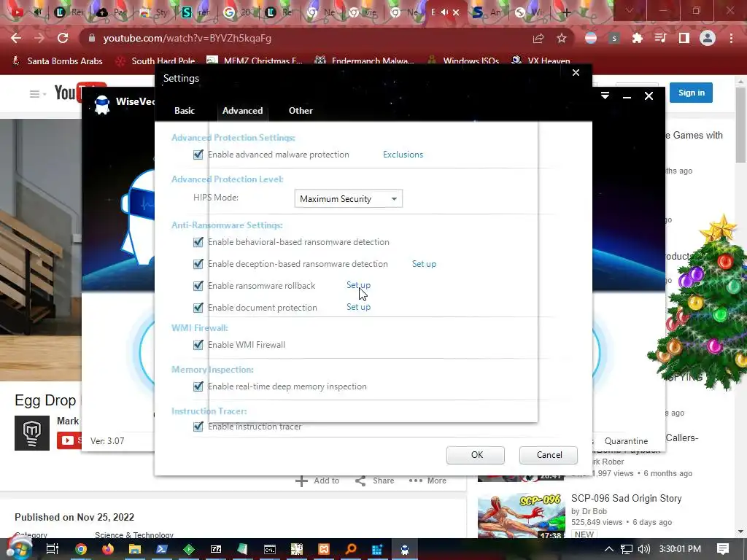The width and height of the screenshot is (747, 560).
Task: Open the volume control in system tray
Action: click(x=643, y=549)
